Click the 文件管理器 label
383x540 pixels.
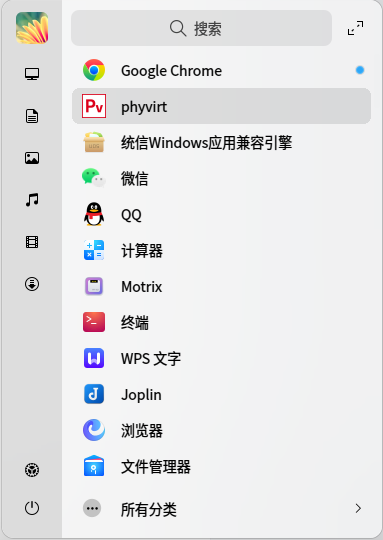[x=156, y=467]
